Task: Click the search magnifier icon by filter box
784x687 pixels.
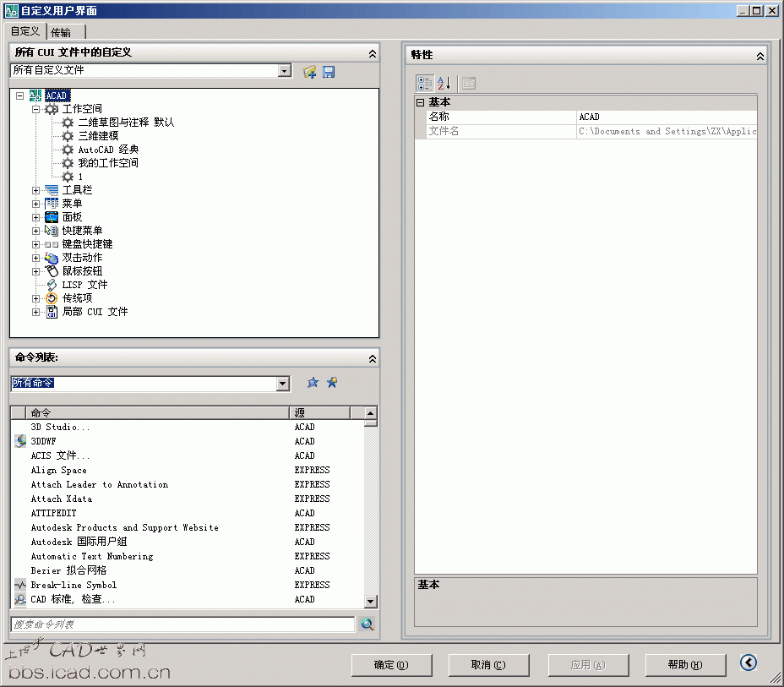Action: 367,624
